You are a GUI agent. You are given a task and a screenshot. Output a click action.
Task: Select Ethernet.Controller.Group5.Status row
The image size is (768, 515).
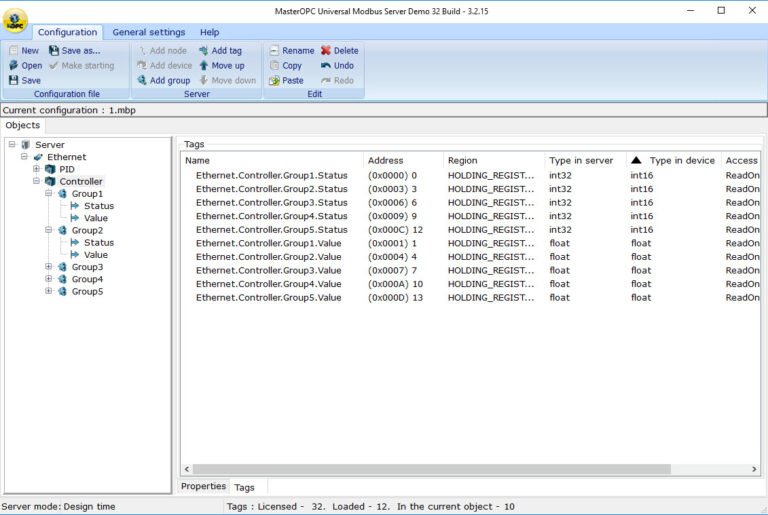coord(471,230)
